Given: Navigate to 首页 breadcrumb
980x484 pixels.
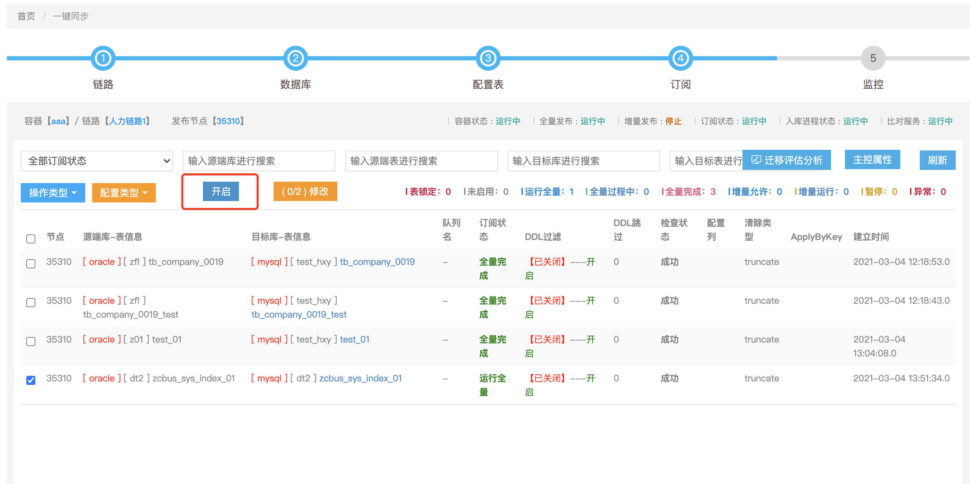Looking at the screenshot, I should pyautogui.click(x=26, y=16).
